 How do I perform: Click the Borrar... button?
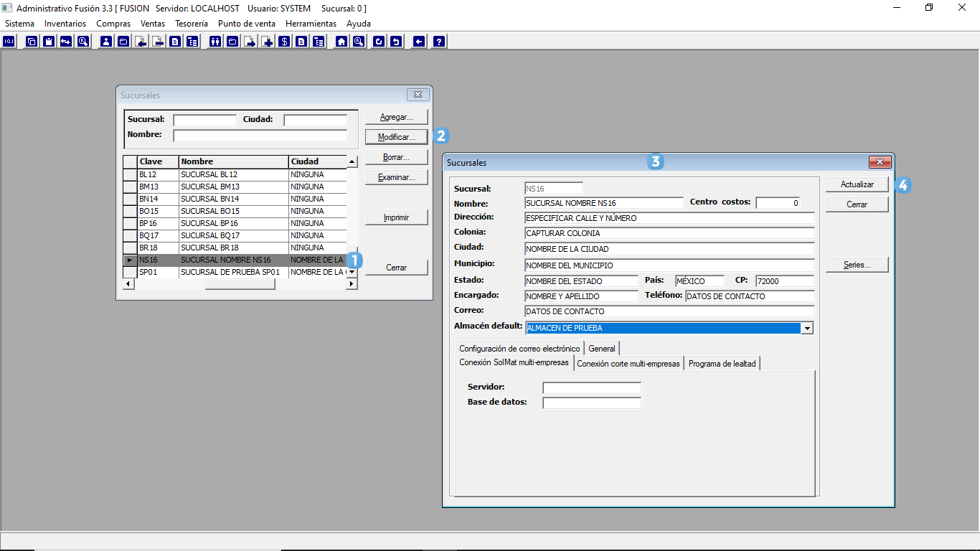[x=397, y=157]
